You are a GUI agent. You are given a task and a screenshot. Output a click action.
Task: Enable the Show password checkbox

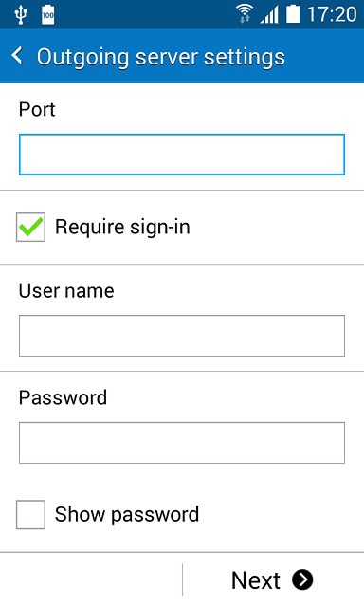point(30,514)
